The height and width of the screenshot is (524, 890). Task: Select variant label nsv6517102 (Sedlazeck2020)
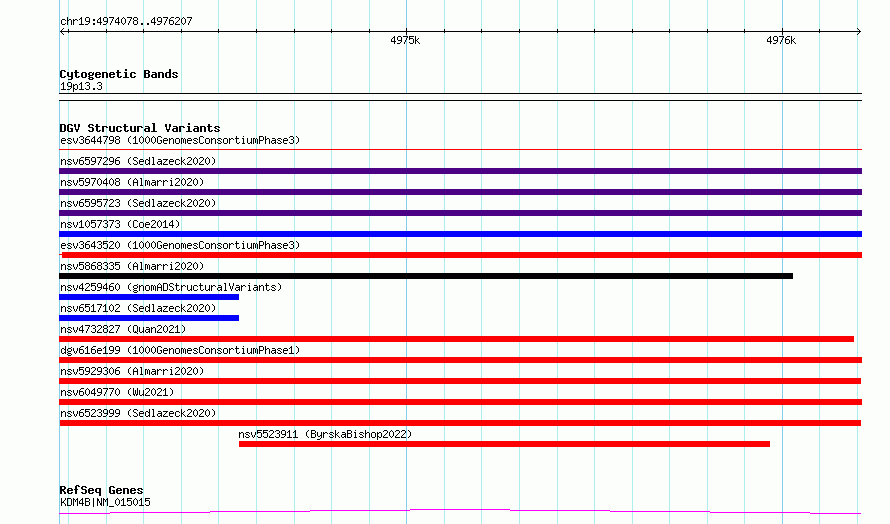[138, 308]
